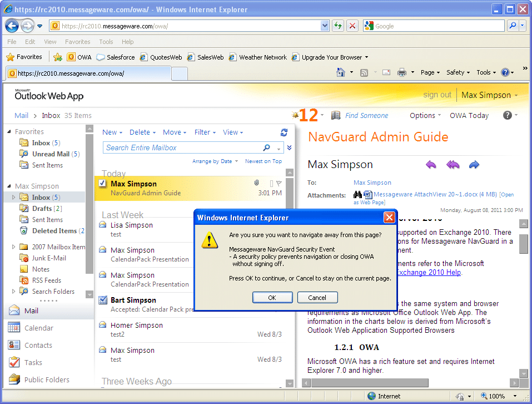Click the browser address bar
532x404 pixels.
[190, 26]
